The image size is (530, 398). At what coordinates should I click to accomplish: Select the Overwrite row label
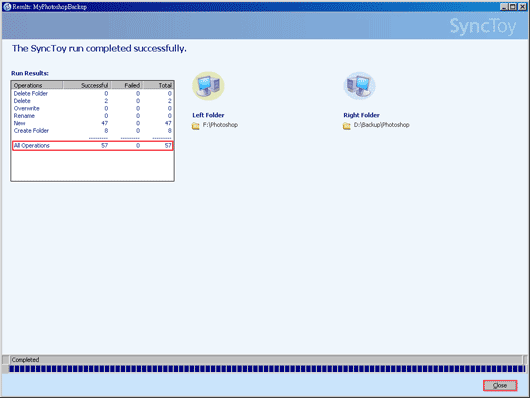pyautogui.click(x=27, y=108)
